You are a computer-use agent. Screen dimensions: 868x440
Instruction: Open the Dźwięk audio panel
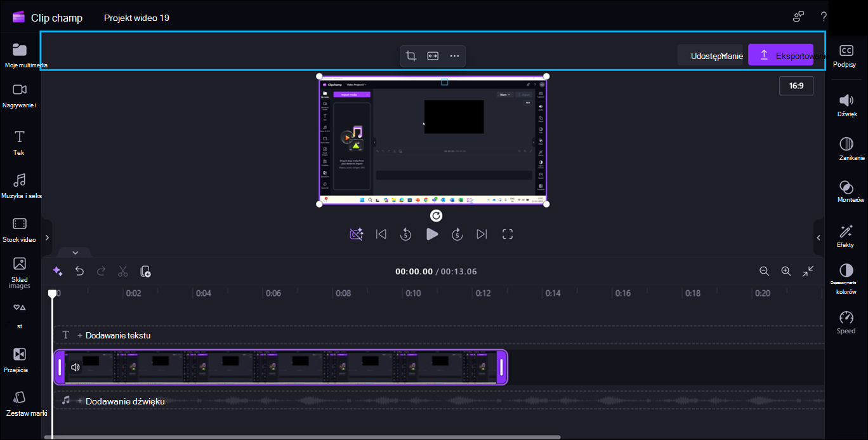pyautogui.click(x=846, y=105)
